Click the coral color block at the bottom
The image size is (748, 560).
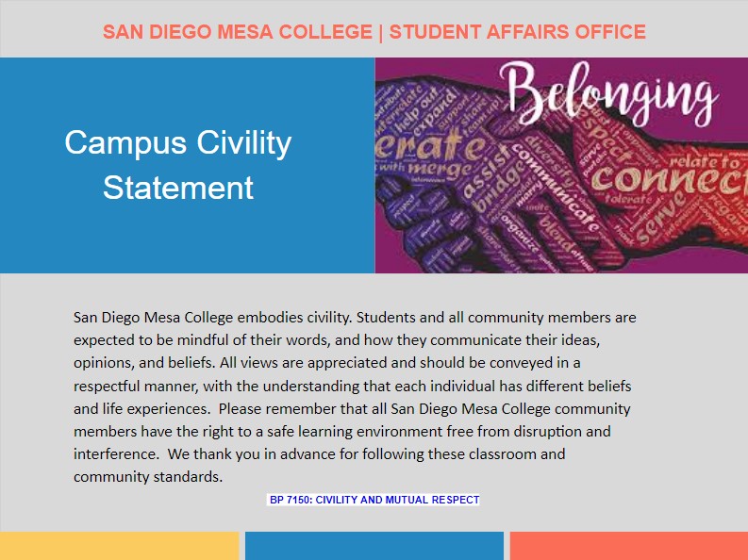[x=628, y=546]
